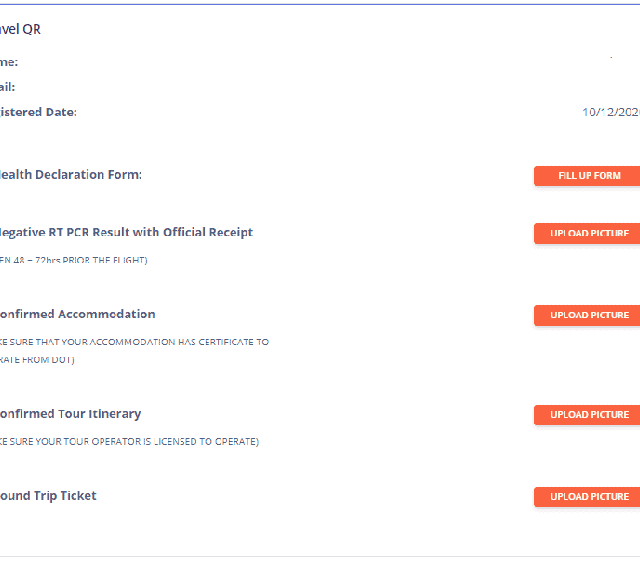Click the Confirmed Tour Itinerary heading
640x579 pixels.
pos(71,414)
